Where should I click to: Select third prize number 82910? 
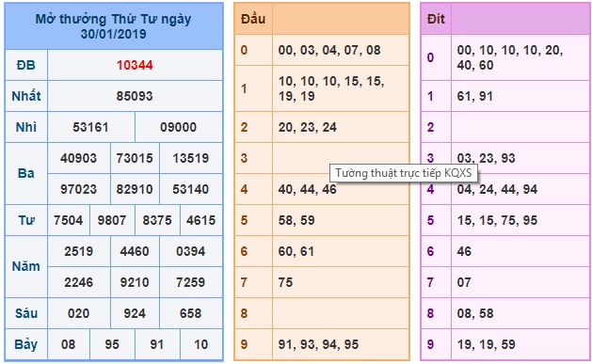click(x=135, y=189)
